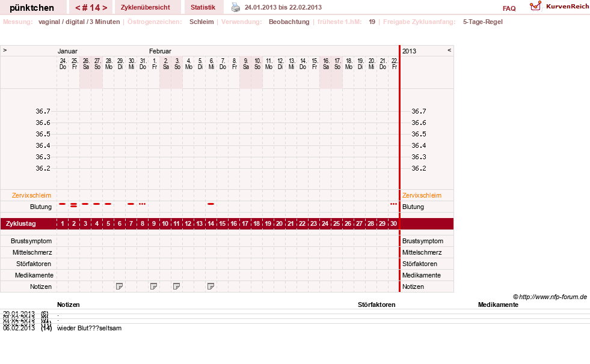Click spotting dots on cycle day 8

(142, 204)
